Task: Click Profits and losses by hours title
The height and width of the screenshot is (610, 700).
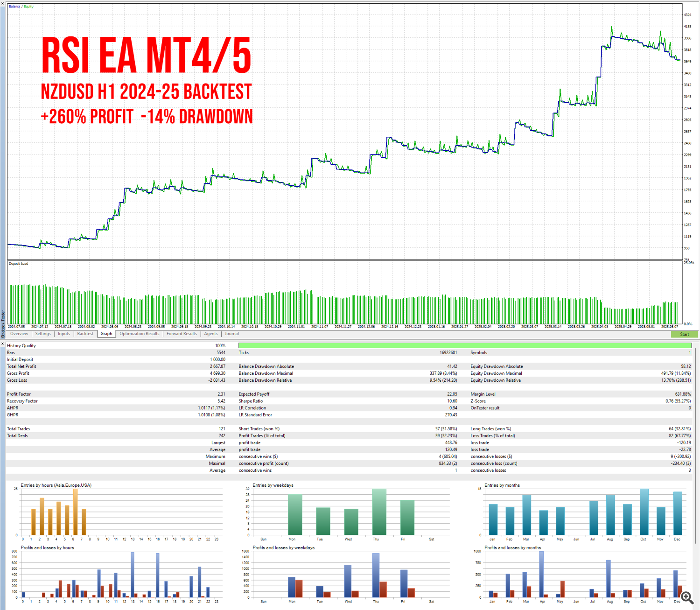Action: (47, 548)
